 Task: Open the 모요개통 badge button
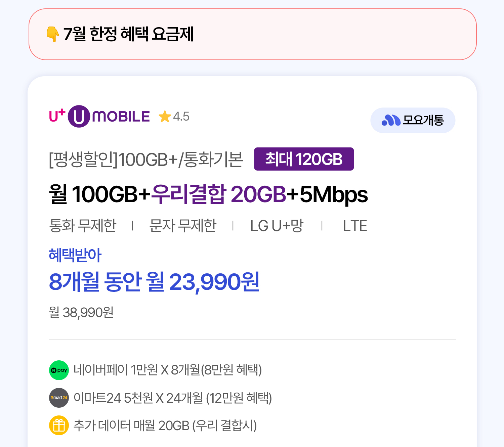413,120
